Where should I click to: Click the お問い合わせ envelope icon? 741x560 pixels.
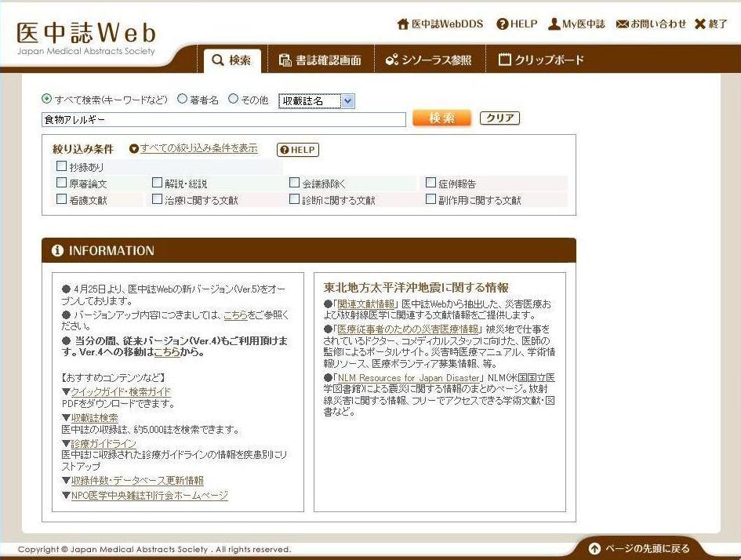[x=622, y=24]
